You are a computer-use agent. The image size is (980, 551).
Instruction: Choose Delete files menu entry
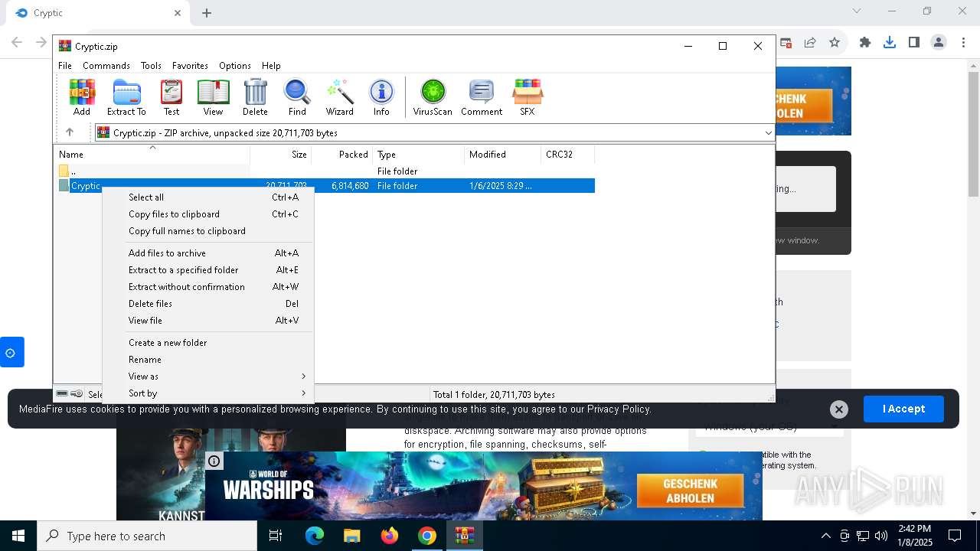208,304
